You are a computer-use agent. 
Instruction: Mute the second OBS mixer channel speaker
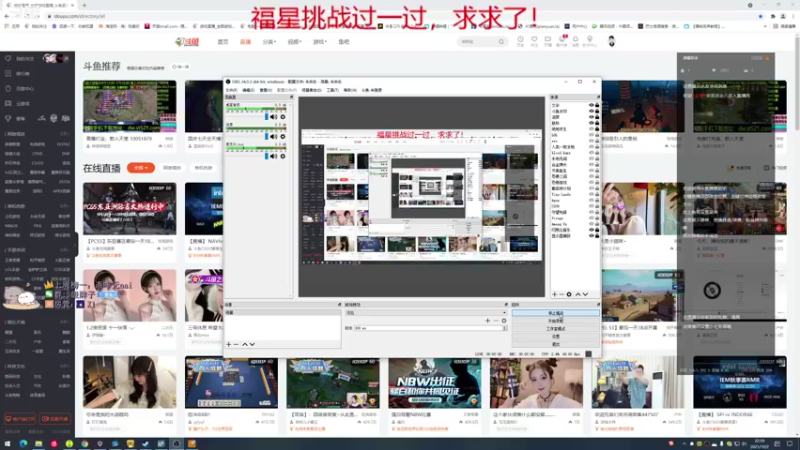tap(274, 137)
